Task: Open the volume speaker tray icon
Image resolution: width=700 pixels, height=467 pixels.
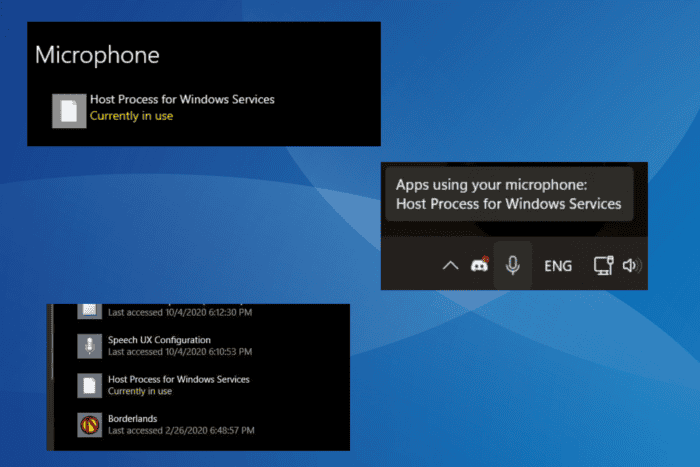Action: click(632, 266)
